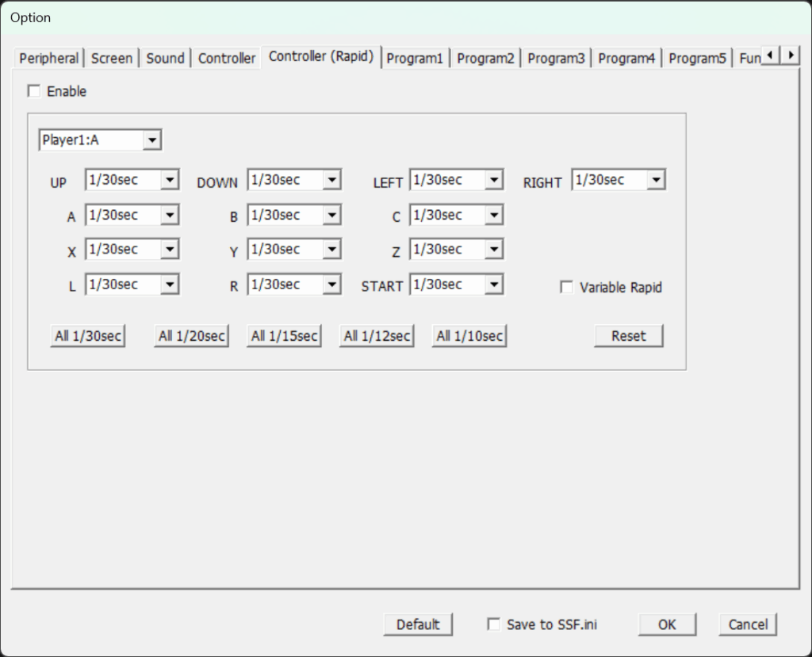Screen dimensions: 812x657
Task: Go to the Program3 tab
Action: coord(556,58)
